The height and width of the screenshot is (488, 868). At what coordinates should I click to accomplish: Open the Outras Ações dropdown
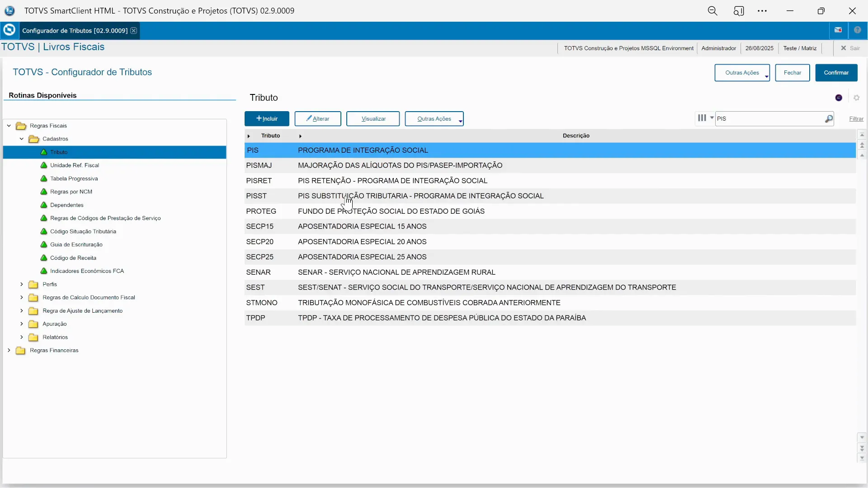pos(434,119)
